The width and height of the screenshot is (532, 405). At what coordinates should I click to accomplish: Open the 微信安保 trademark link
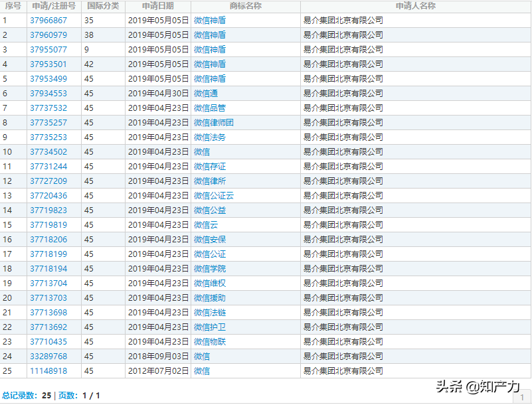pyautogui.click(x=210, y=239)
